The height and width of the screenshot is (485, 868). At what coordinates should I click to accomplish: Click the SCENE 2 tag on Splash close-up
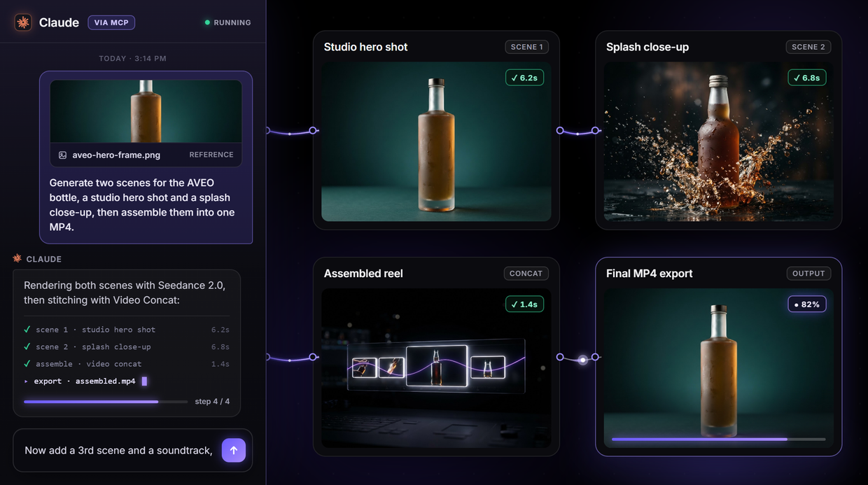(809, 47)
